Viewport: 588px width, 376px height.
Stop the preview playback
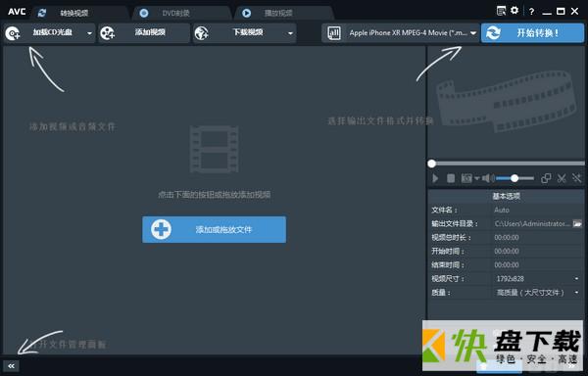coord(451,178)
